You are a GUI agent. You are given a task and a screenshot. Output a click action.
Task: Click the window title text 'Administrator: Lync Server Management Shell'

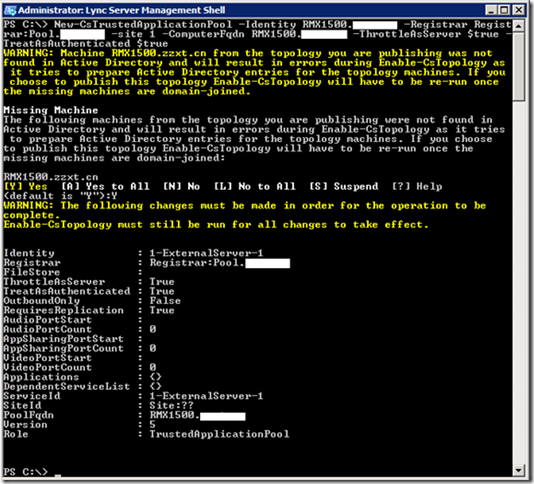(x=122, y=11)
